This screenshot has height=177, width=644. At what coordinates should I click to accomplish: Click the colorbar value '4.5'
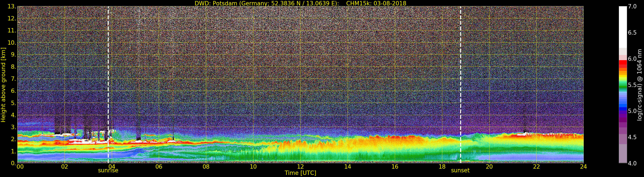point(632,137)
